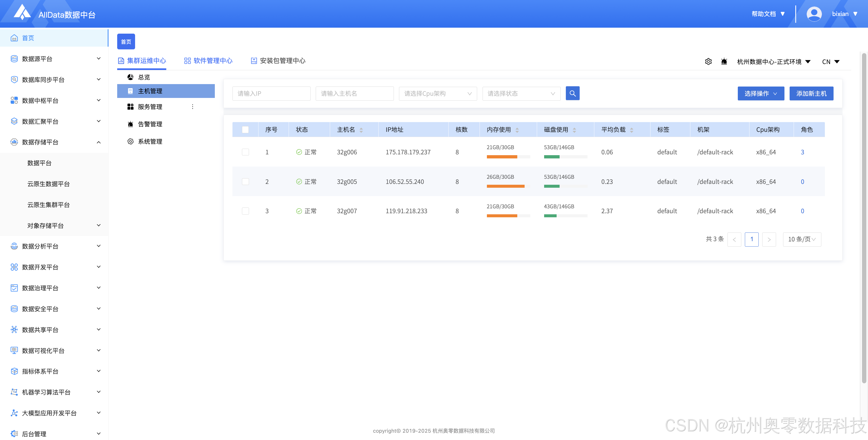Click role count link 3 for host 32g006

point(802,152)
